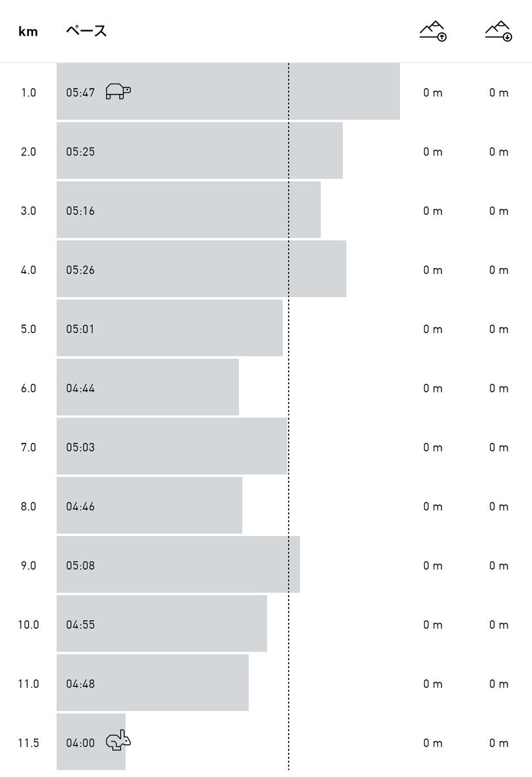Select the ペース column header
Image resolution: width=532 pixels, height=777 pixels.
86,31
